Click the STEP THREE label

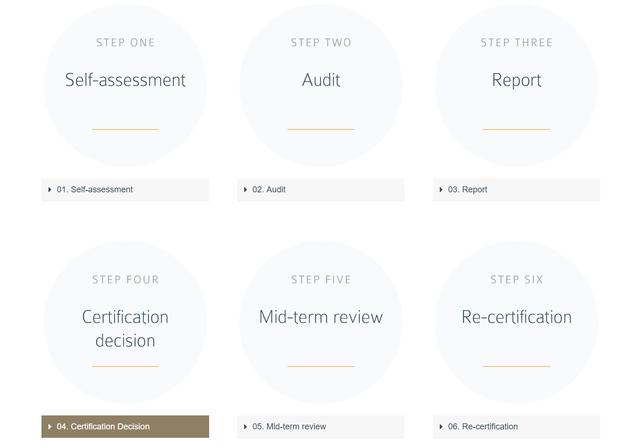(516, 42)
